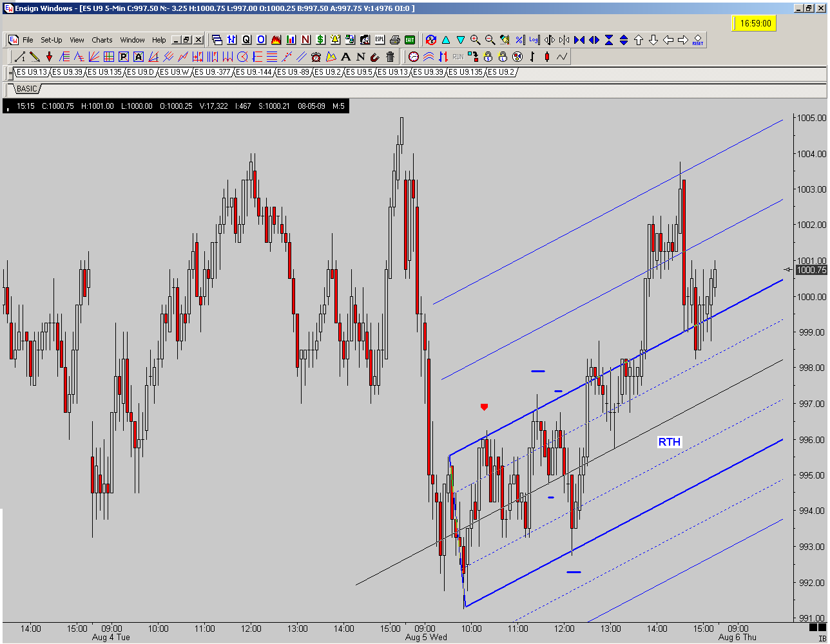Shift chart left with left arrow
The width and height of the screenshot is (830, 644).
[668, 40]
